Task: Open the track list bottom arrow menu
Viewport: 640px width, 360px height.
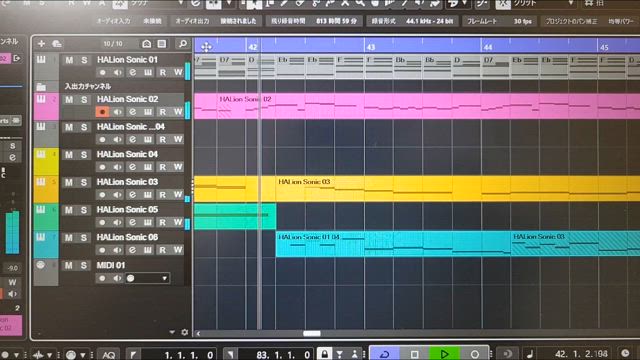Action: point(172,332)
